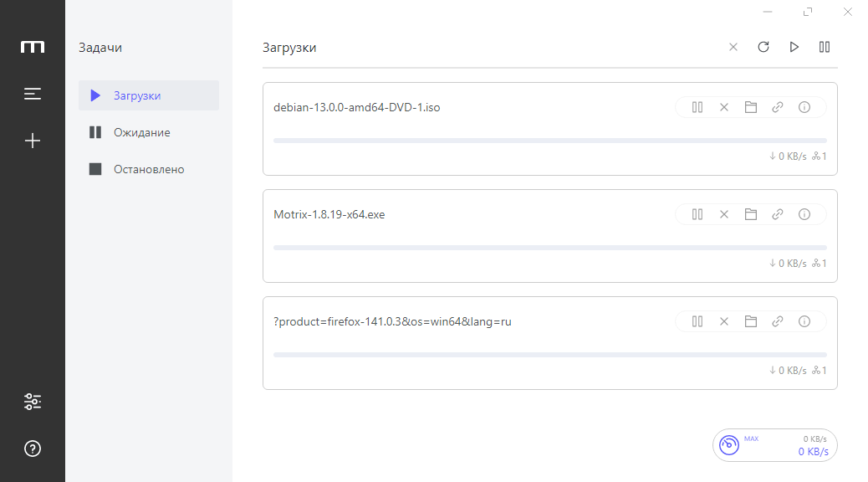The image size is (868, 482).
Task: Click the Задачи sidebar heading
Action: [x=100, y=48]
